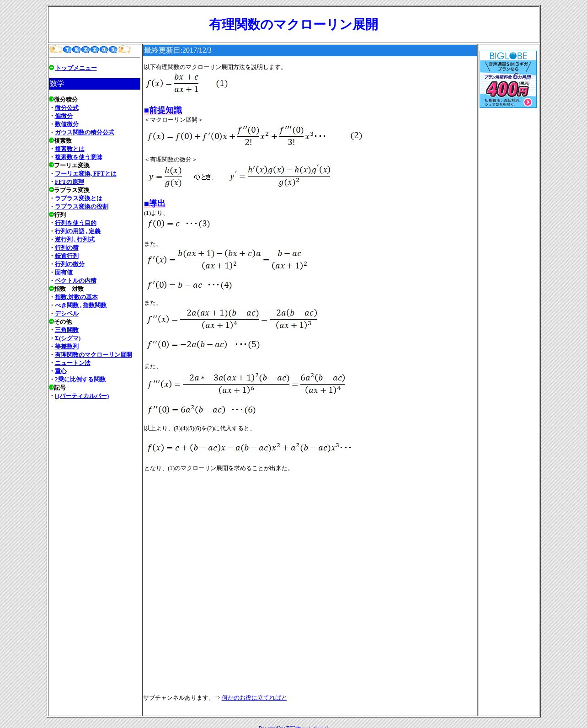Image resolution: width=587 pixels, height=728 pixels.
Task: Click the ■導出 section heading
Action: click(x=155, y=203)
